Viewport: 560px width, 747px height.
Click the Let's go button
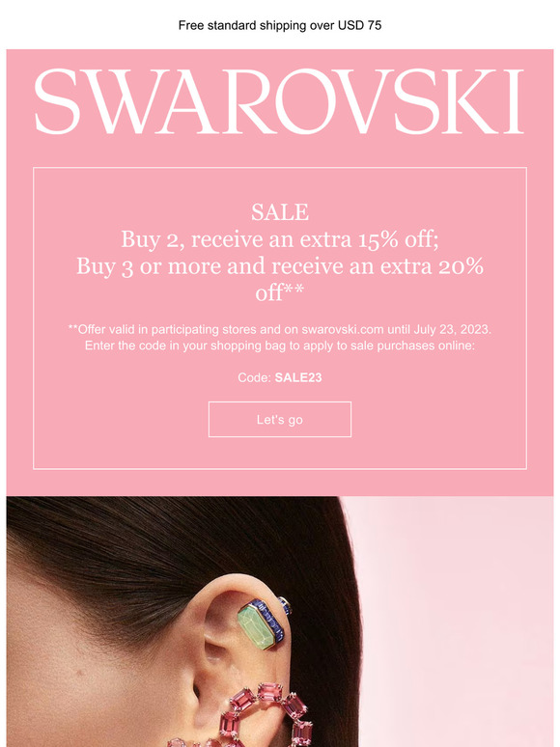[x=280, y=419]
